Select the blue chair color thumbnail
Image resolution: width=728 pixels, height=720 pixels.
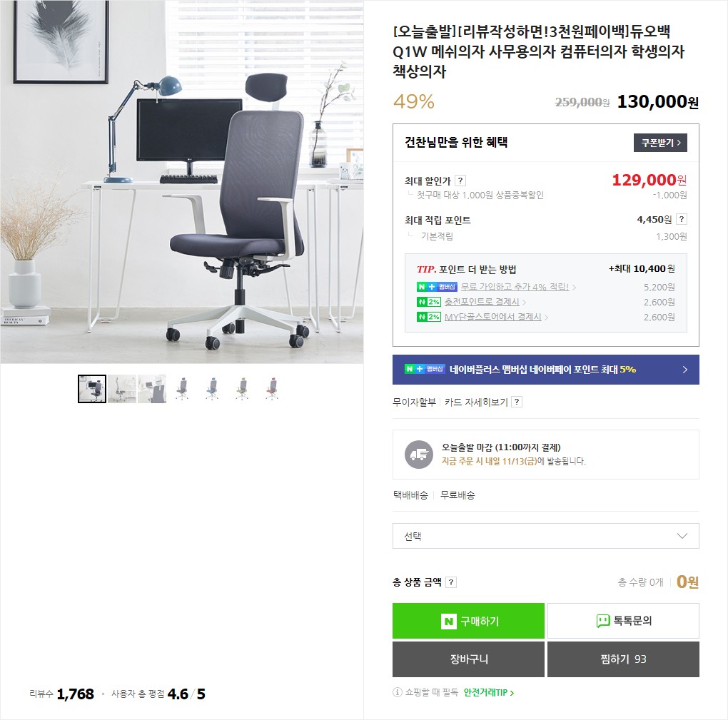click(212, 389)
